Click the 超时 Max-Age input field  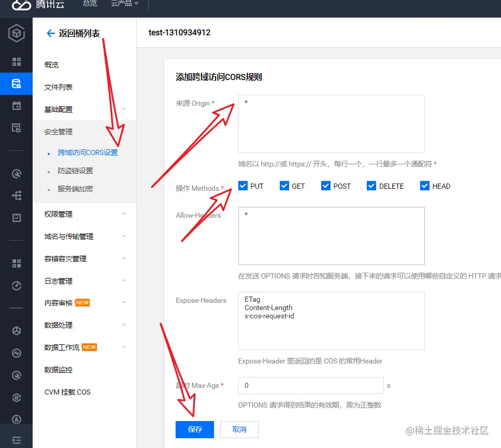tap(311, 385)
